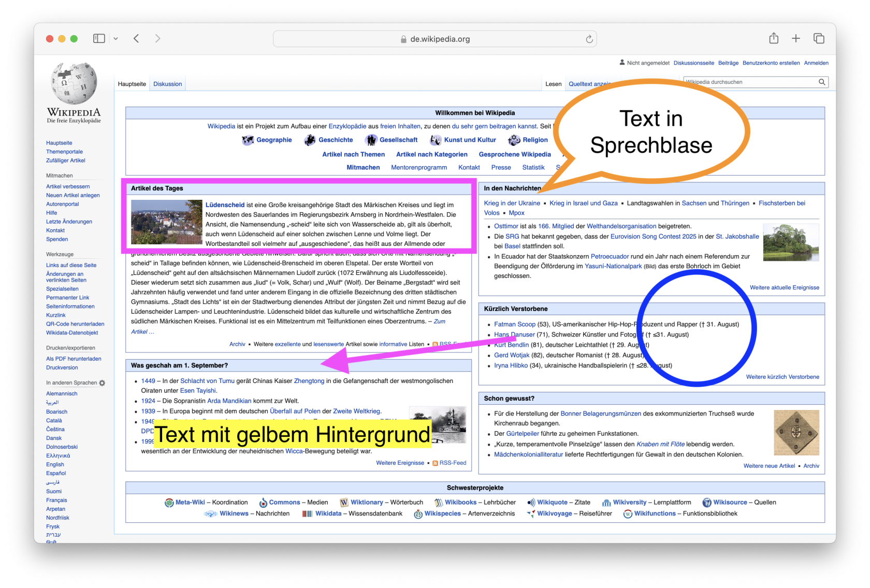
Task: Expand the sidebar chevron dropdown in Safari toolbar
Action: click(x=116, y=38)
